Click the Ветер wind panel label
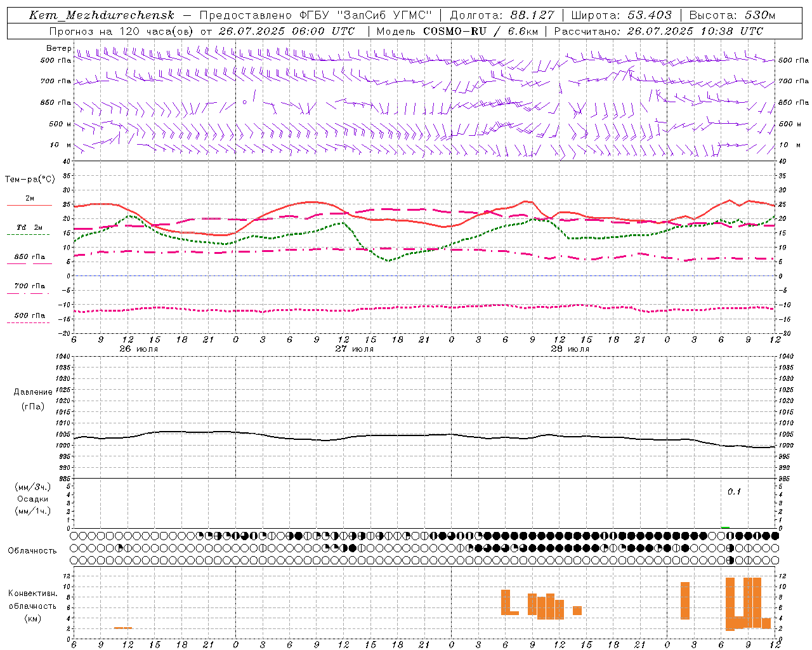The width and height of the screenshot is (812, 650). pos(58,48)
